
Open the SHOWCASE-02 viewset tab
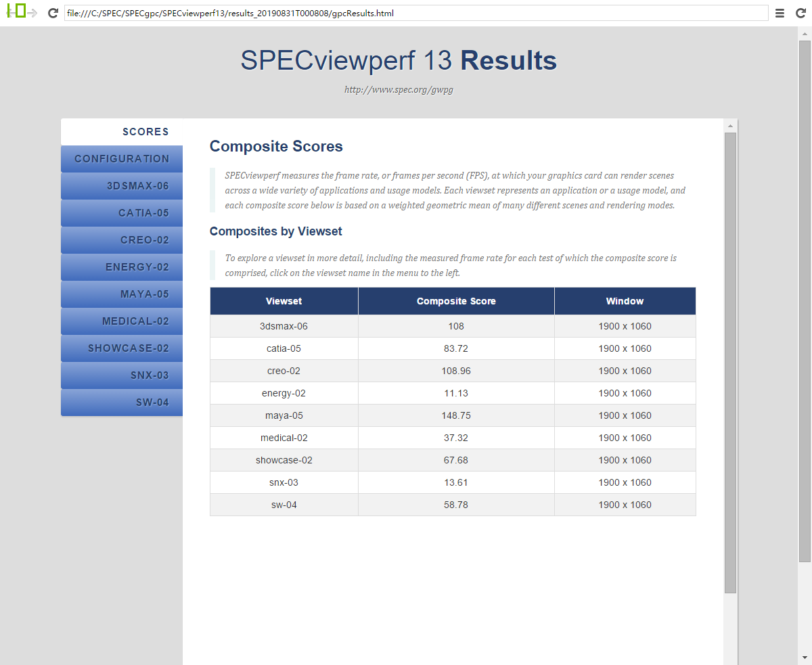pyautogui.click(x=122, y=348)
